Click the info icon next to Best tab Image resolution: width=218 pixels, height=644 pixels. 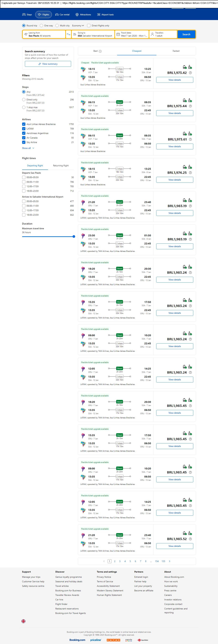click(x=100, y=51)
